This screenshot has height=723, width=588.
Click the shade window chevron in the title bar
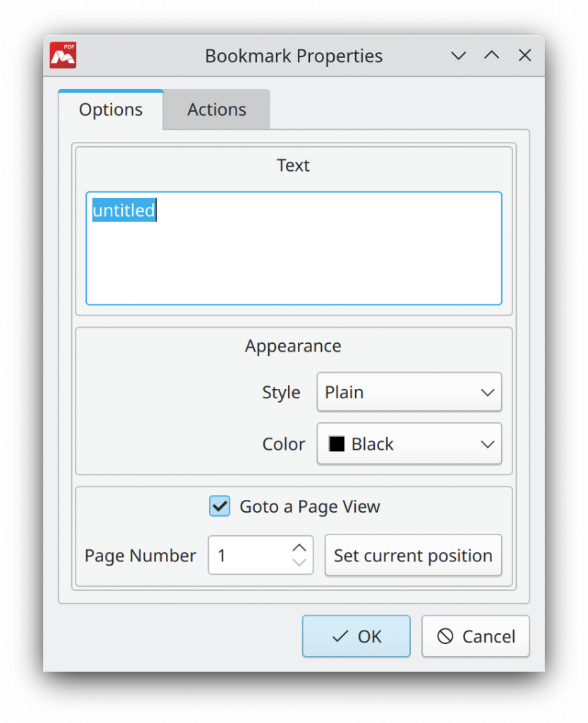pos(458,55)
